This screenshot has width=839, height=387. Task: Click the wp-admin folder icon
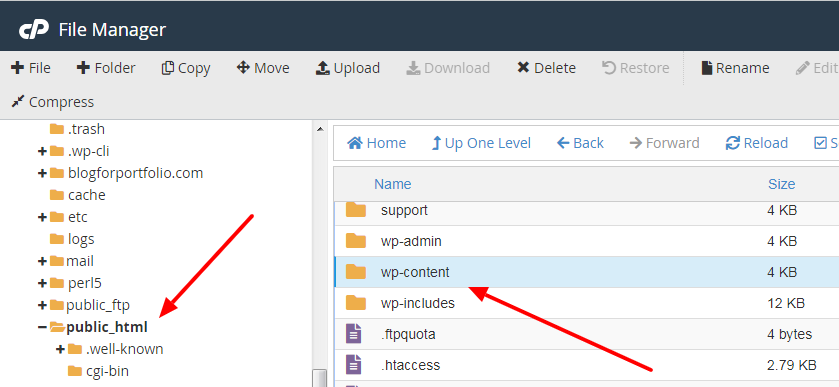(356, 241)
